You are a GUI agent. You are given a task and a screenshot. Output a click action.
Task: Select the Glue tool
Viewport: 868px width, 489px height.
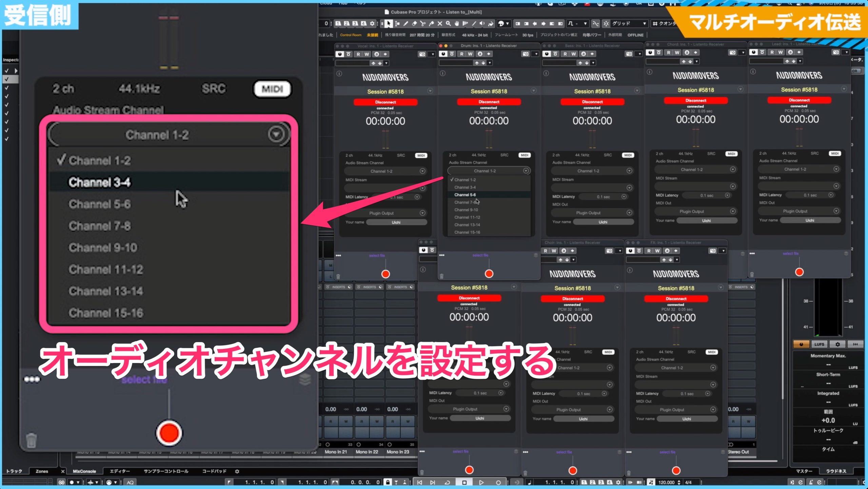click(x=431, y=23)
